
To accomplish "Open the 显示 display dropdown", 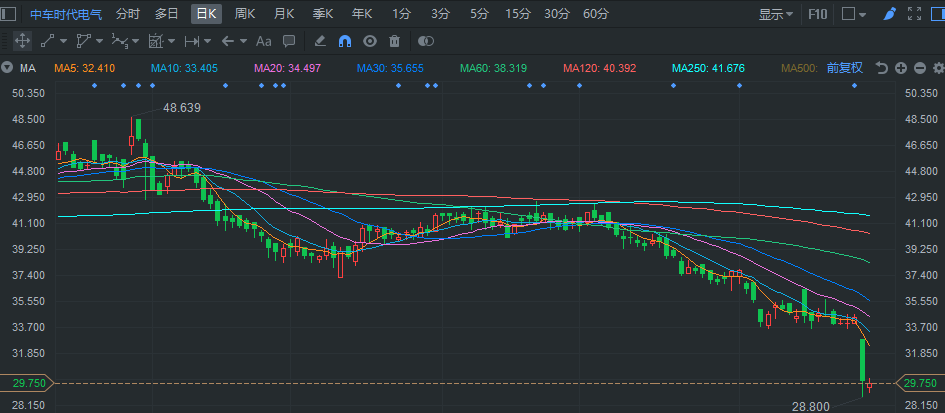I will click(776, 14).
